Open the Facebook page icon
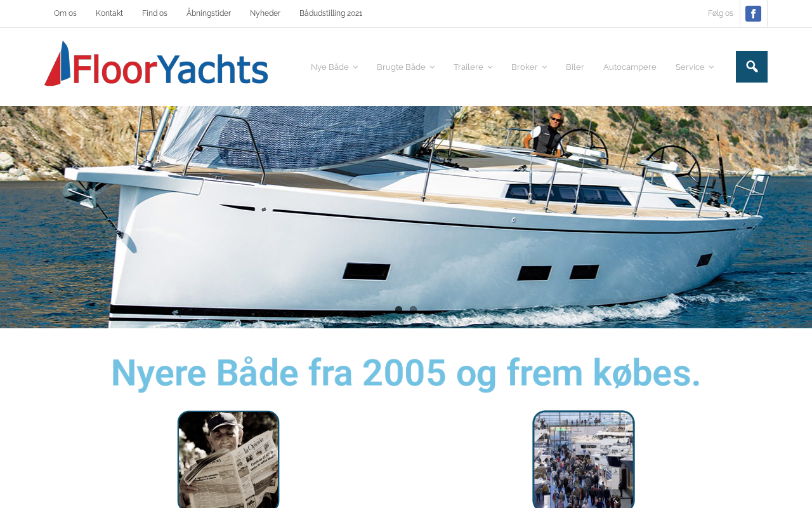The width and height of the screenshot is (812, 508). click(x=753, y=13)
